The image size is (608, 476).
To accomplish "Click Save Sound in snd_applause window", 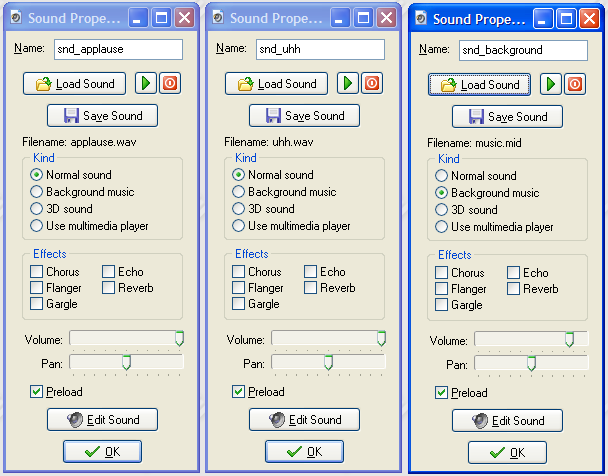I will click(102, 116).
